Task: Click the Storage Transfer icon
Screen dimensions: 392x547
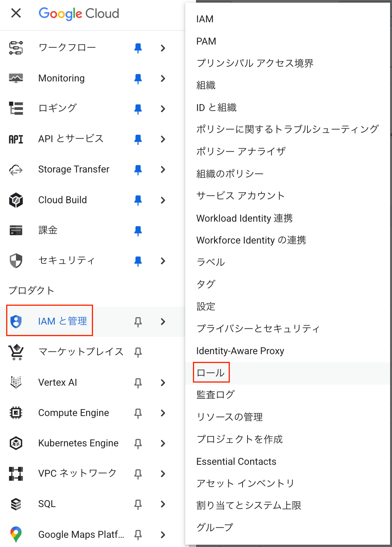Action: click(x=16, y=169)
